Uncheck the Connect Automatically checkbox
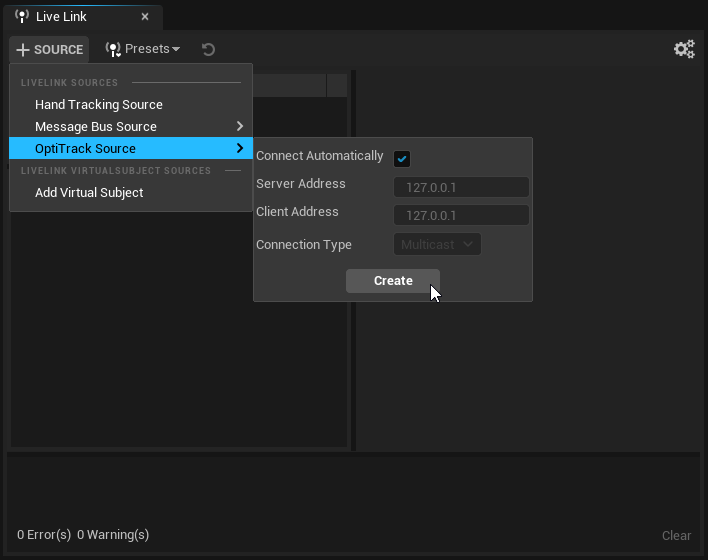 pyautogui.click(x=402, y=159)
